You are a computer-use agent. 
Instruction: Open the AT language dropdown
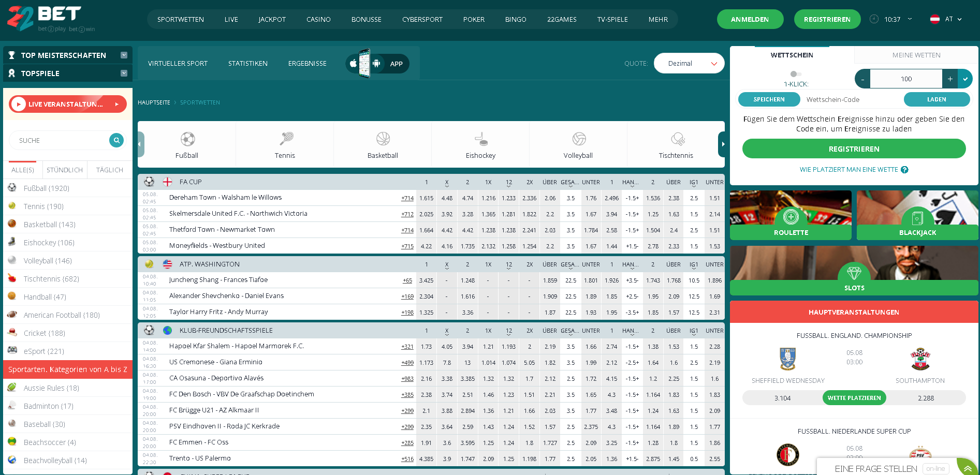click(x=947, y=19)
